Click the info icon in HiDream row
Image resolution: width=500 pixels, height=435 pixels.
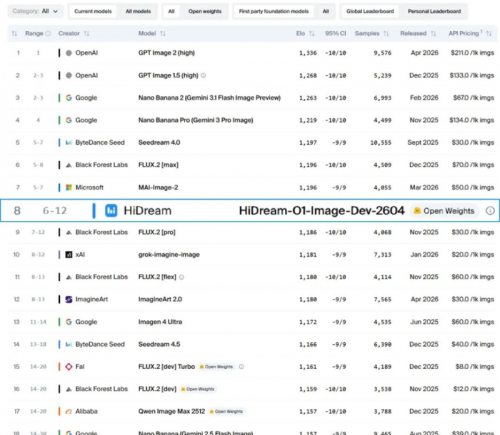pyautogui.click(x=490, y=211)
